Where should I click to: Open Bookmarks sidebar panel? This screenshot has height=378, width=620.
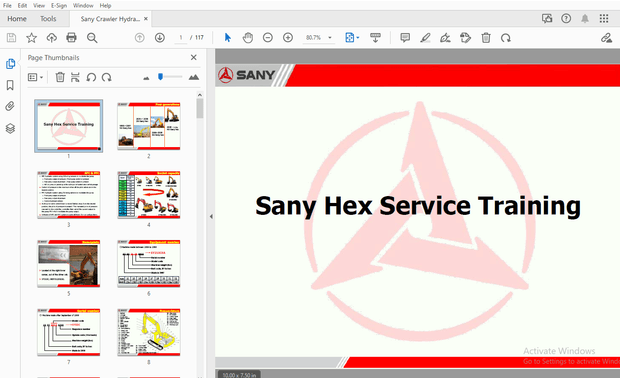tap(10, 85)
